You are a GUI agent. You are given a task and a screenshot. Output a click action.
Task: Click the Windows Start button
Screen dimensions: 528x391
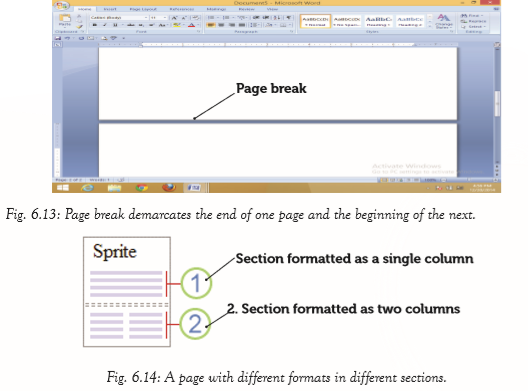tap(63, 188)
